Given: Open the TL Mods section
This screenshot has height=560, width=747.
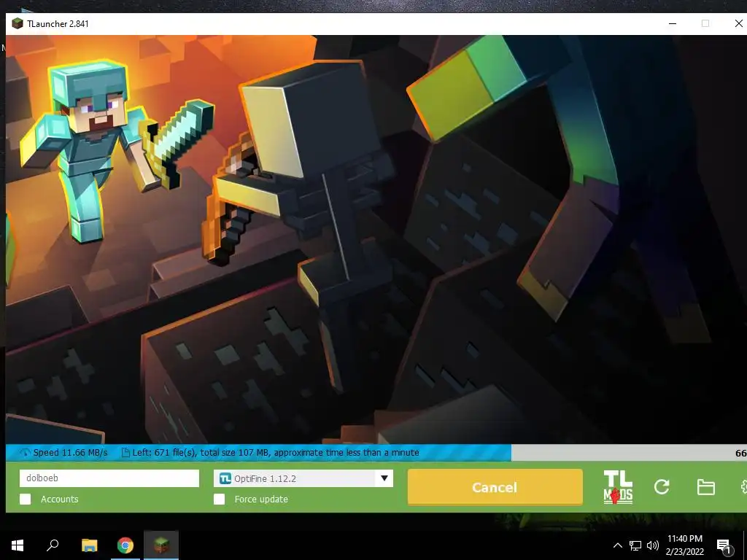Looking at the screenshot, I should click(618, 486).
